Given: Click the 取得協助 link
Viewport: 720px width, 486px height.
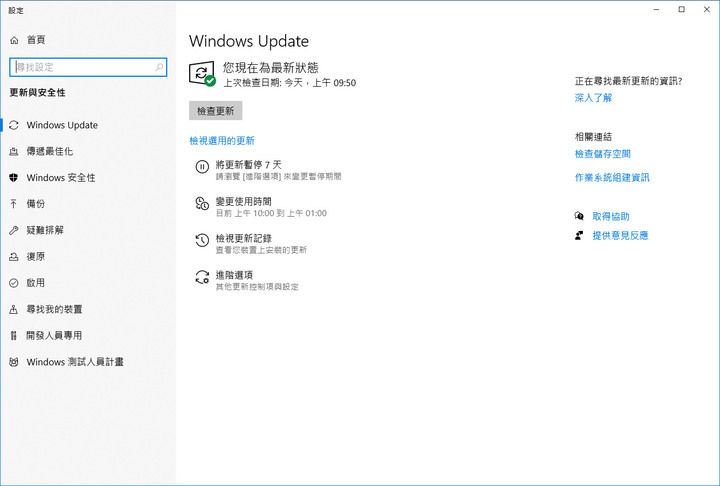Looking at the screenshot, I should (x=611, y=216).
